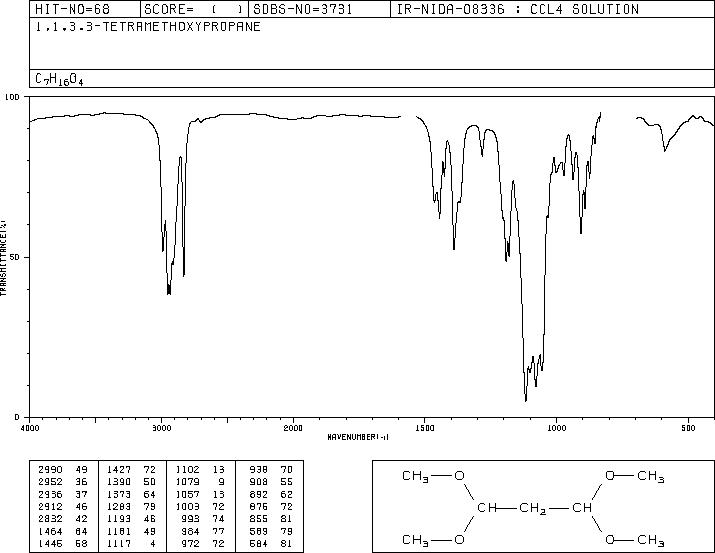Screen dimensions: 715x553
Task: Select the 1427 wavenumber in the peak table
Action: tap(119, 470)
